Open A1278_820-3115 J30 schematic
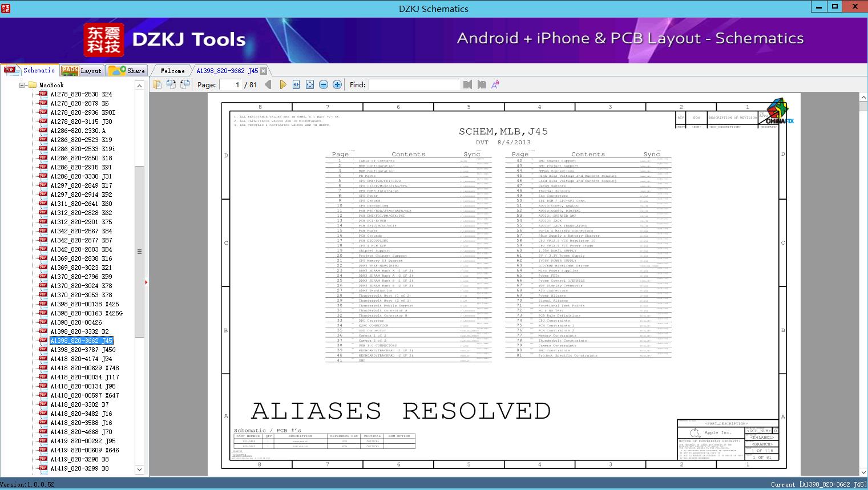Image resolution: width=868 pixels, height=490 pixels. point(81,122)
